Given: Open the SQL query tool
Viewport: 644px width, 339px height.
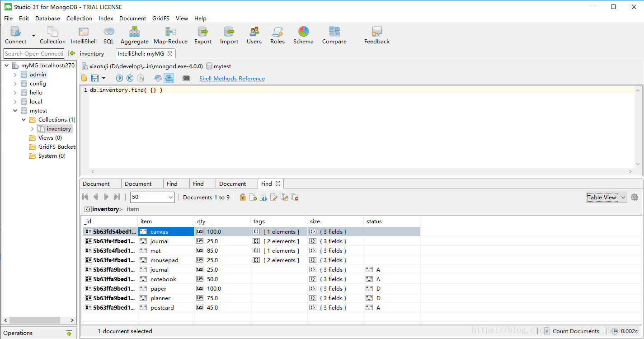Looking at the screenshot, I should (108, 35).
